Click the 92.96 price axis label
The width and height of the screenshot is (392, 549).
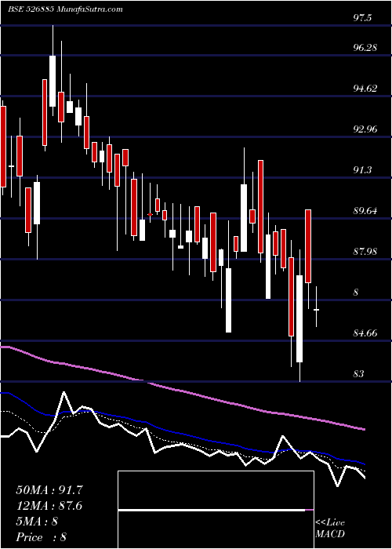click(x=365, y=129)
